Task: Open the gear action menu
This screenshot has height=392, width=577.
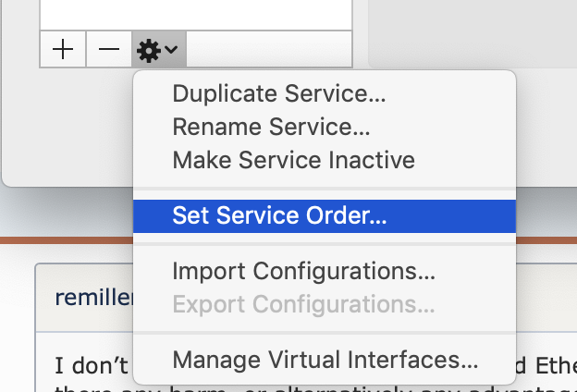Action: 149,50
